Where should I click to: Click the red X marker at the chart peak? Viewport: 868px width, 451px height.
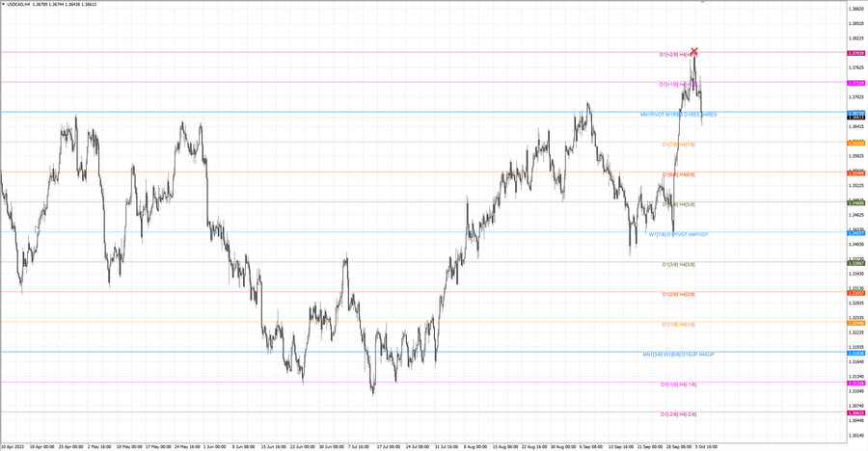pos(693,51)
